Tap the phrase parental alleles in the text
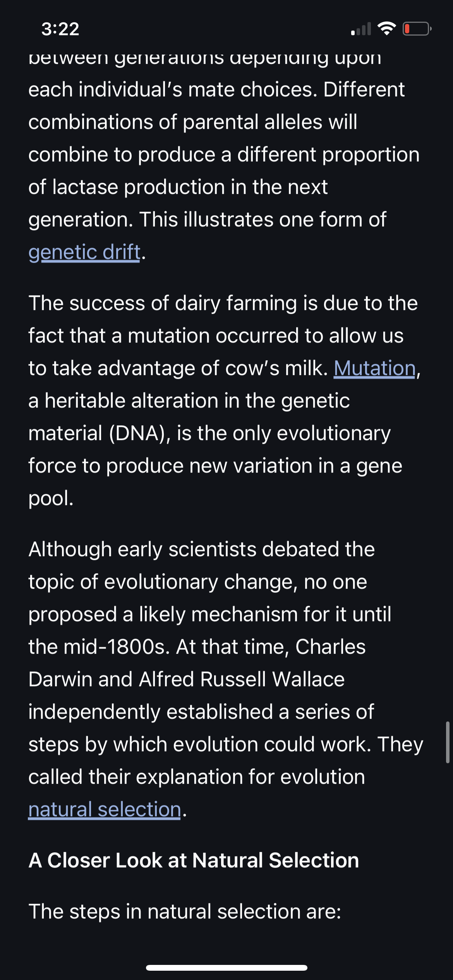The image size is (453, 980). click(x=252, y=122)
